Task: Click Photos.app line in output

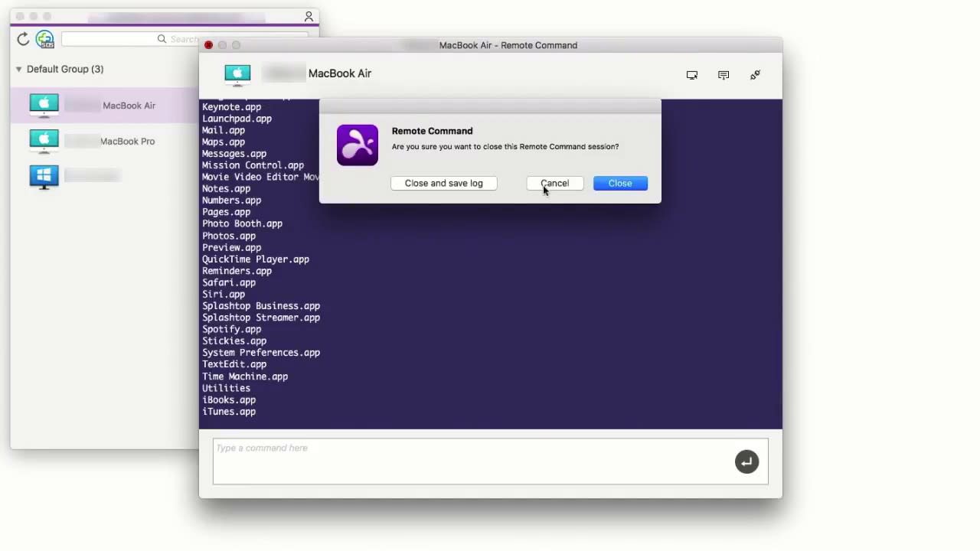Action: tap(229, 236)
